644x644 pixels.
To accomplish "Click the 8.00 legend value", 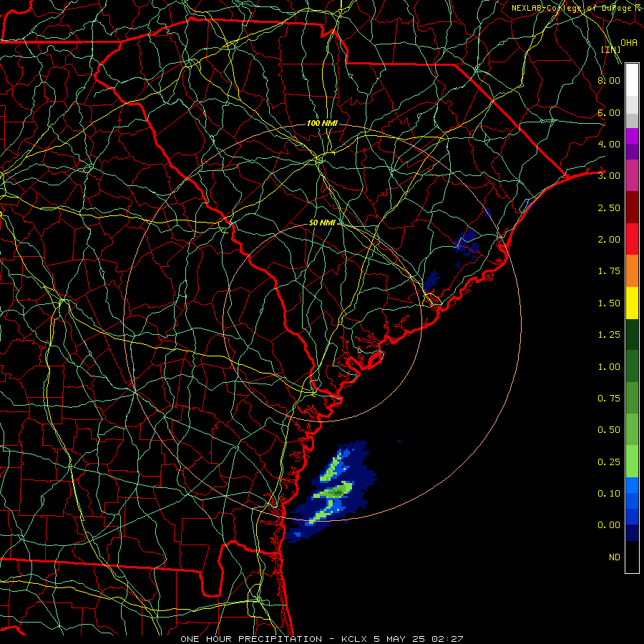I will (x=609, y=80).
